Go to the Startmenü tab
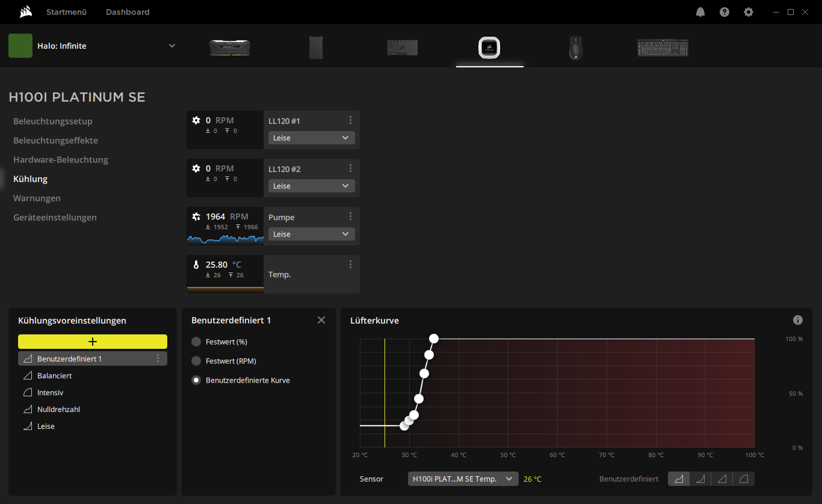 66,12
